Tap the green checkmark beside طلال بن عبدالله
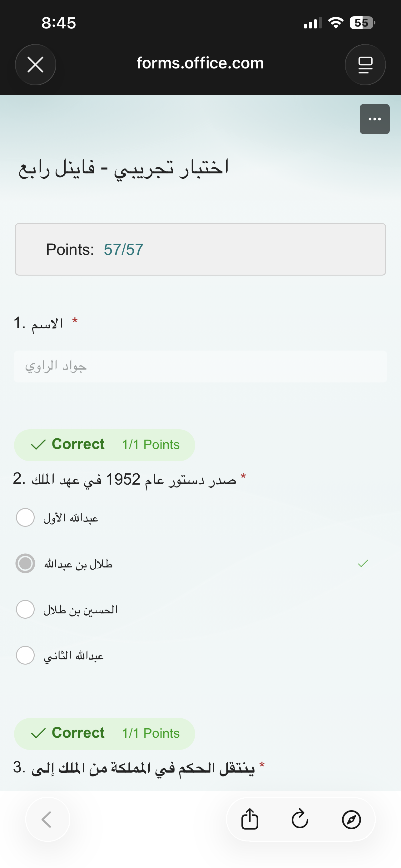Image resolution: width=401 pixels, height=868 pixels. click(x=363, y=563)
